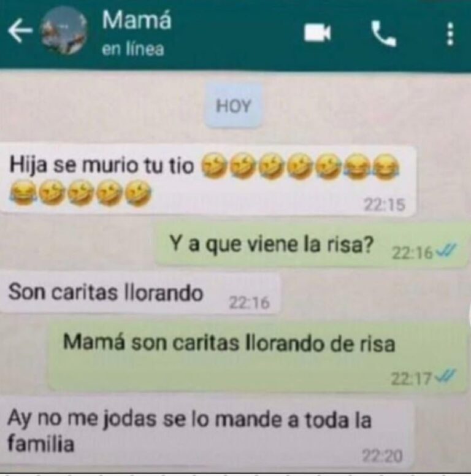Go back using the arrow icon
This screenshot has width=471, height=476.
click(20, 31)
